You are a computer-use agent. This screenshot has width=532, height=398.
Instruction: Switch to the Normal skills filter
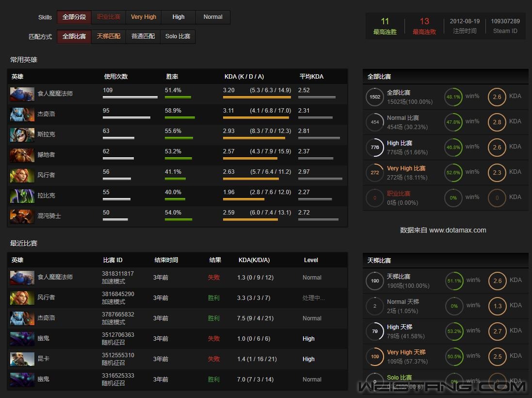point(213,17)
